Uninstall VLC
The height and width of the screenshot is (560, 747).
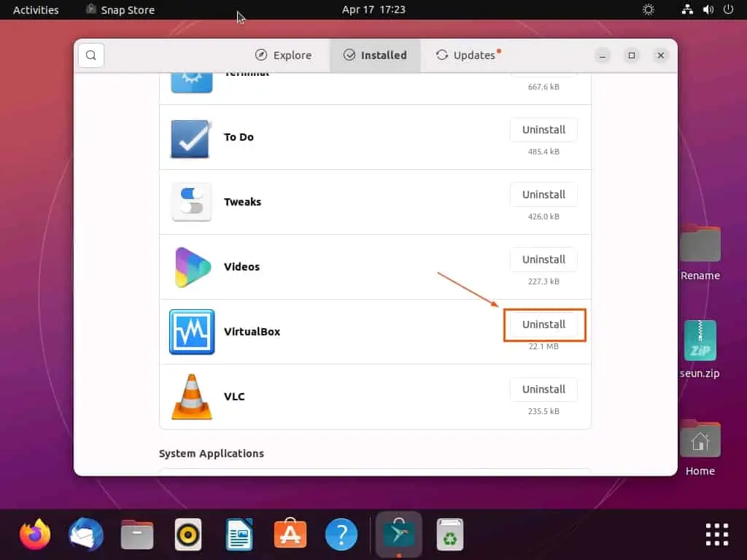coord(543,389)
